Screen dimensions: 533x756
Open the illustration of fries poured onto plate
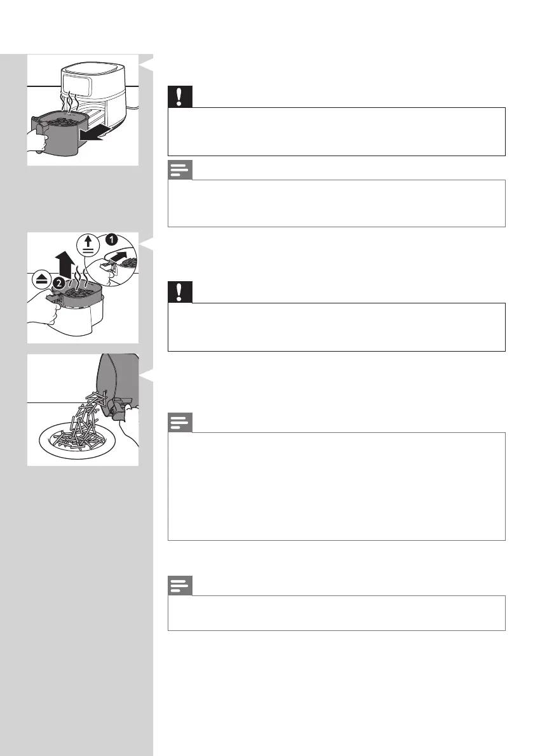coord(83,410)
